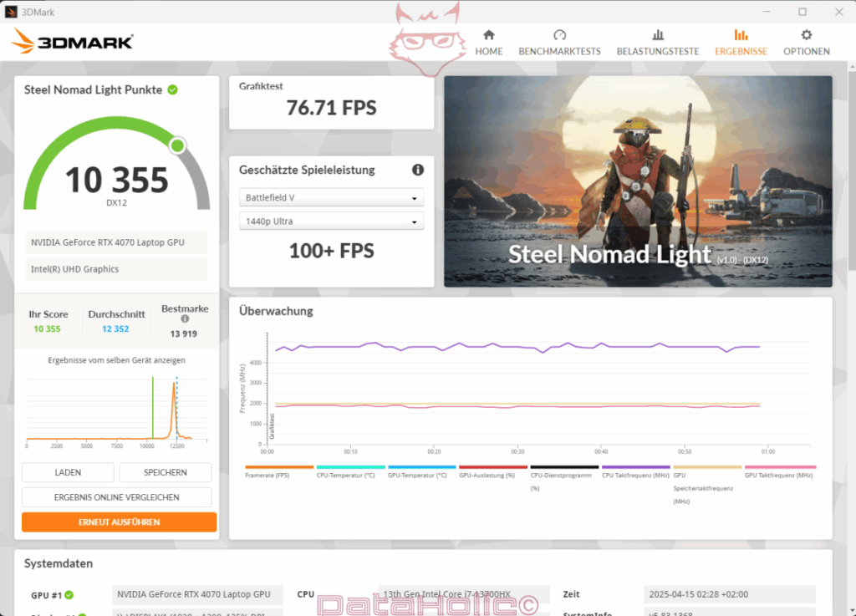Click the large 10 355 score in the gauge

point(116,180)
